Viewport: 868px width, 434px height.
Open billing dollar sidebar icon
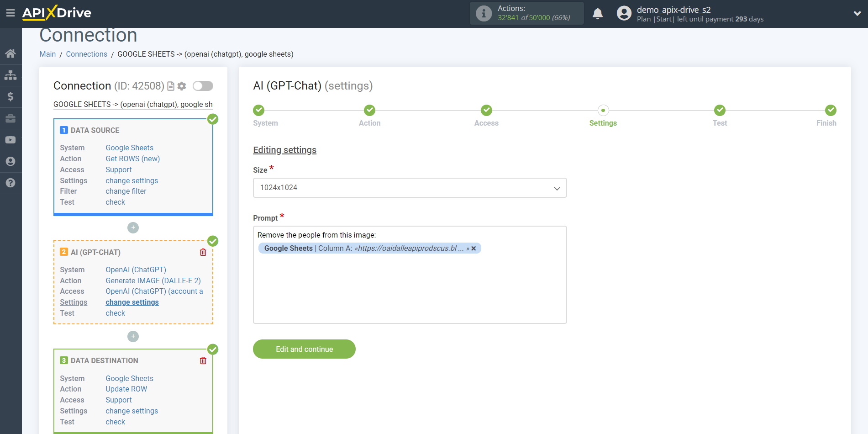click(11, 96)
